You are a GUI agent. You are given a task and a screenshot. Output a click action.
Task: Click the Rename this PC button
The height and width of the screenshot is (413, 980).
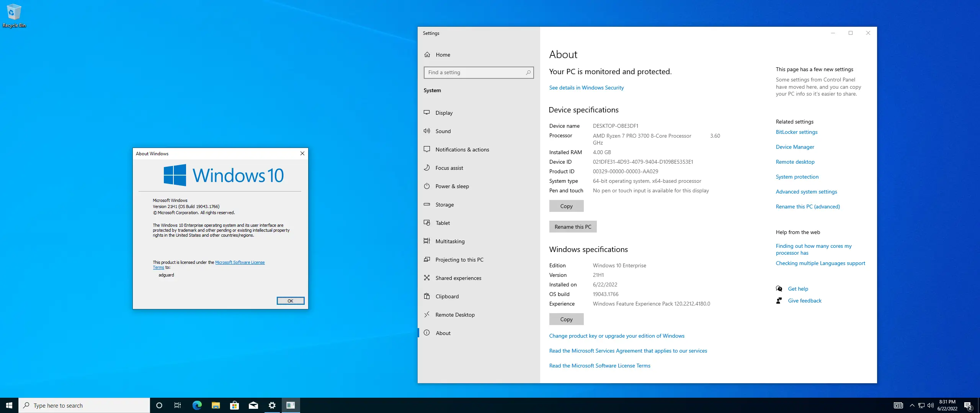coord(573,227)
